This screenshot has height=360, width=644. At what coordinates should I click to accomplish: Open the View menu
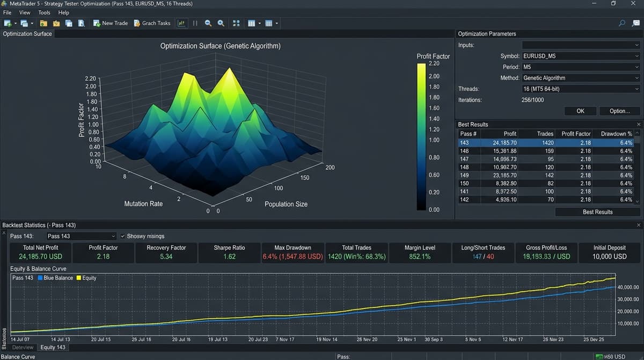click(25, 12)
